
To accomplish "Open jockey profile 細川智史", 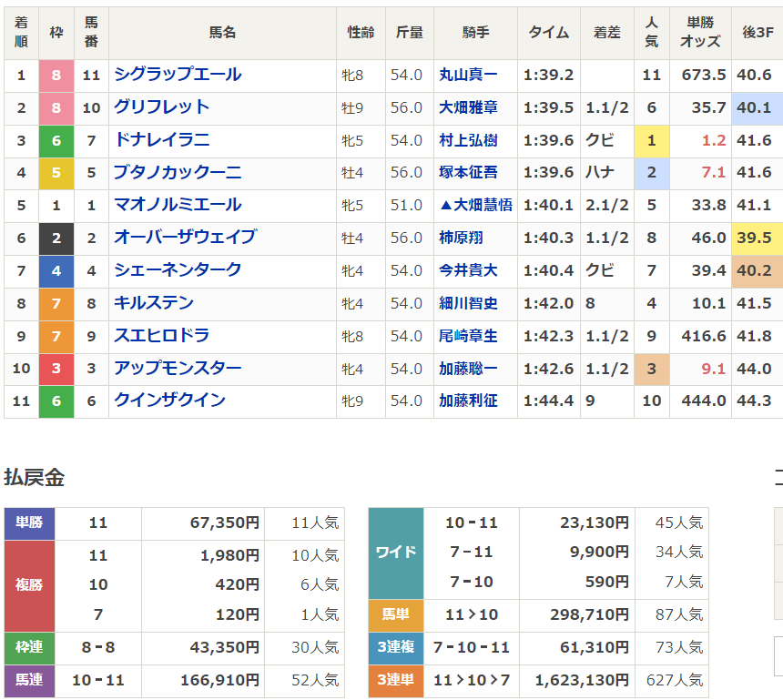I will coord(468,303).
